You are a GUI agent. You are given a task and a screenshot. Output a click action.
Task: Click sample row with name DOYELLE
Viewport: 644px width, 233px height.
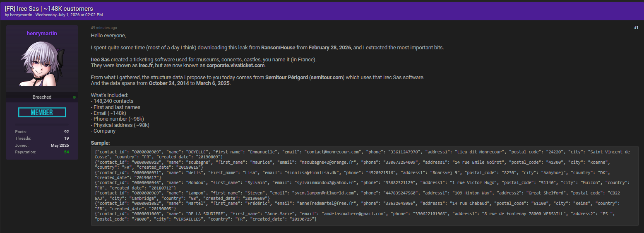(x=362, y=154)
